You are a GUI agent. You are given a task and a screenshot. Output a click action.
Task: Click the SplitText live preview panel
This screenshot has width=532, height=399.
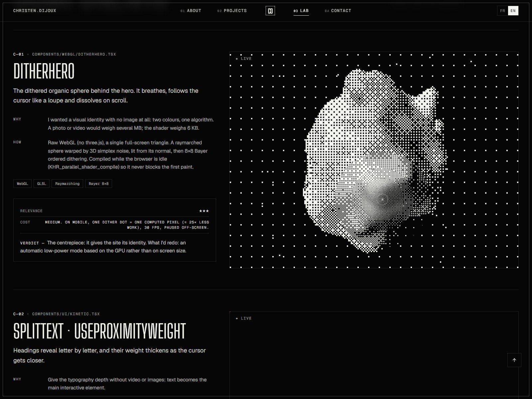374,355
